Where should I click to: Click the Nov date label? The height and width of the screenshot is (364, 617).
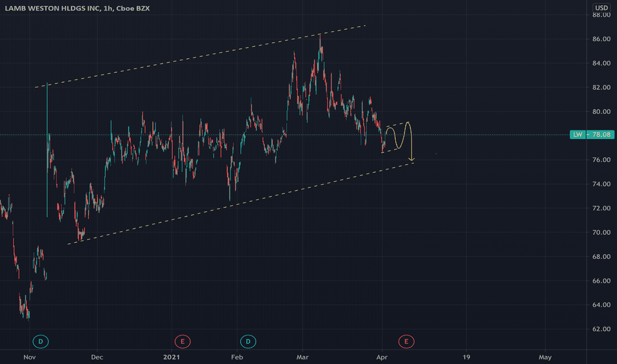coord(30,357)
